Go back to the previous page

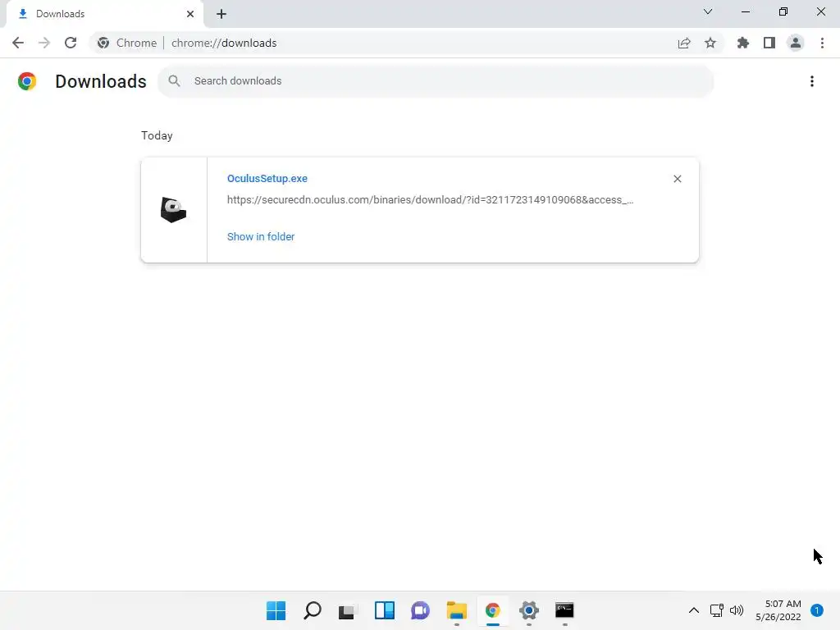[x=18, y=43]
